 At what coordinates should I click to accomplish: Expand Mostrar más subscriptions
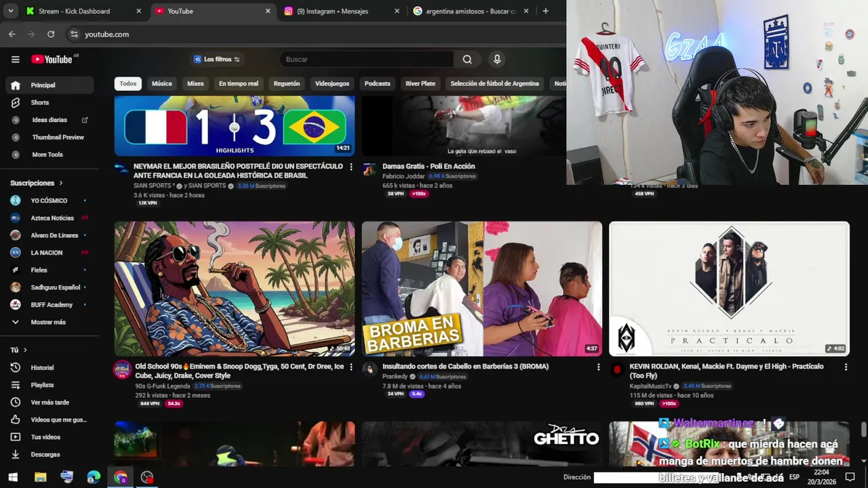pos(50,322)
